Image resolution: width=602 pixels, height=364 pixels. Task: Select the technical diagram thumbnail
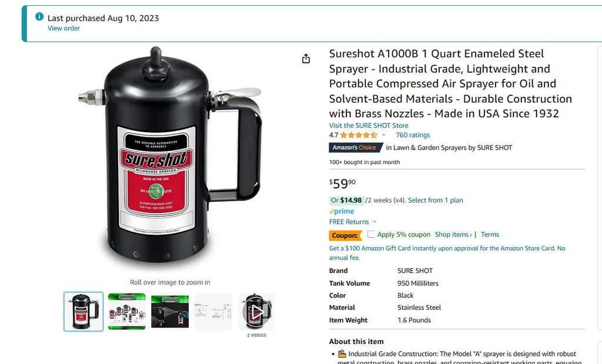coord(213,311)
